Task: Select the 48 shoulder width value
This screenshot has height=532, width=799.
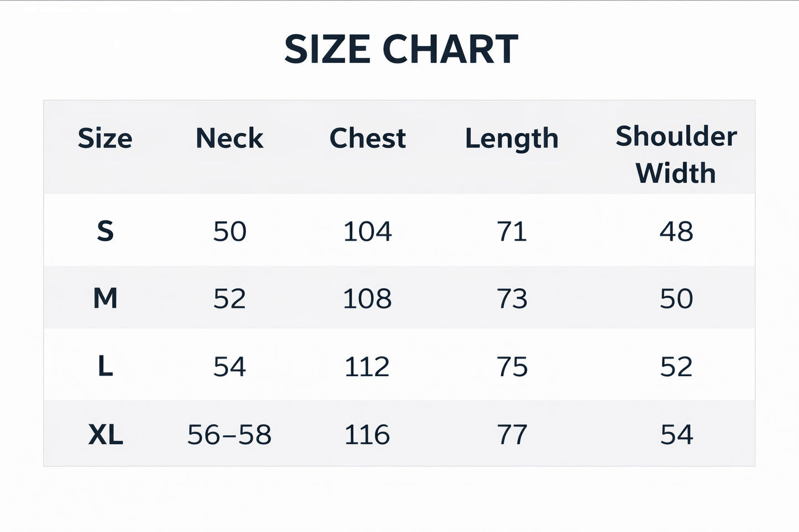Action: coord(676,231)
